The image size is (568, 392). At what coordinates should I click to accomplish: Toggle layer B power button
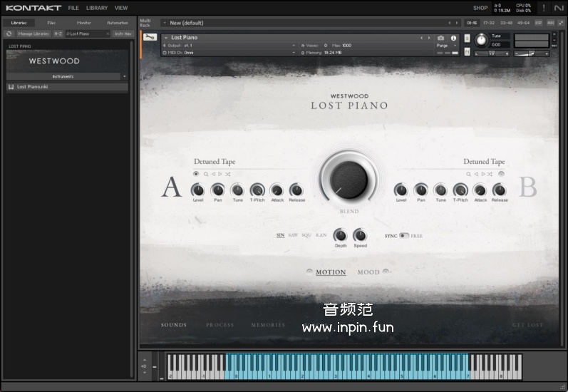pyautogui.click(x=501, y=174)
